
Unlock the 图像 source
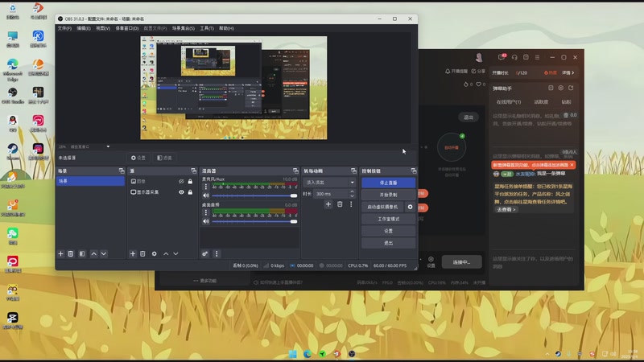(190, 181)
